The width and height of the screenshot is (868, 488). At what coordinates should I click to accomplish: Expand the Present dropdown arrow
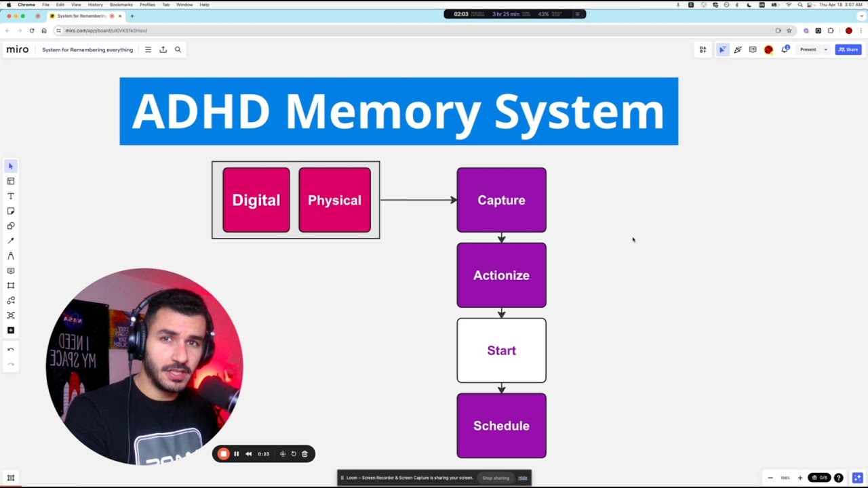click(x=825, y=49)
